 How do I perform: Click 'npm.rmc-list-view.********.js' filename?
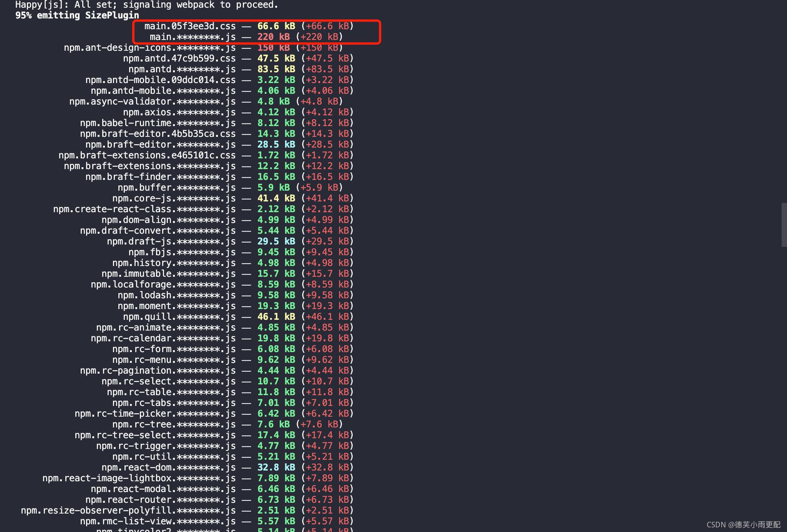pyautogui.click(x=158, y=521)
